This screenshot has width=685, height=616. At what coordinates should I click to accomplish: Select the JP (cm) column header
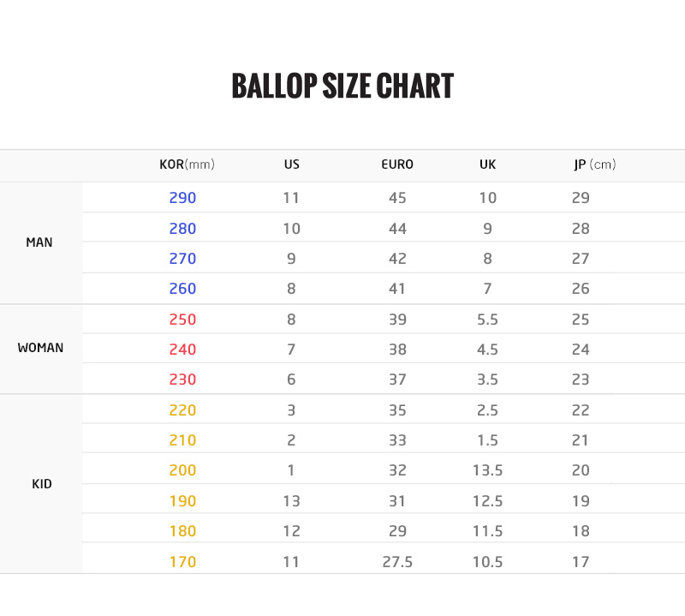594,164
